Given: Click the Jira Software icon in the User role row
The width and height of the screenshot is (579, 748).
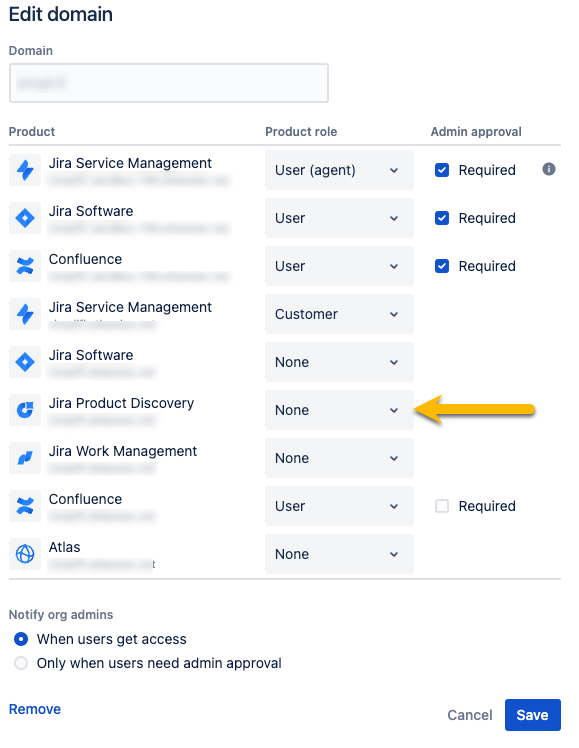Looking at the screenshot, I should [x=25, y=218].
